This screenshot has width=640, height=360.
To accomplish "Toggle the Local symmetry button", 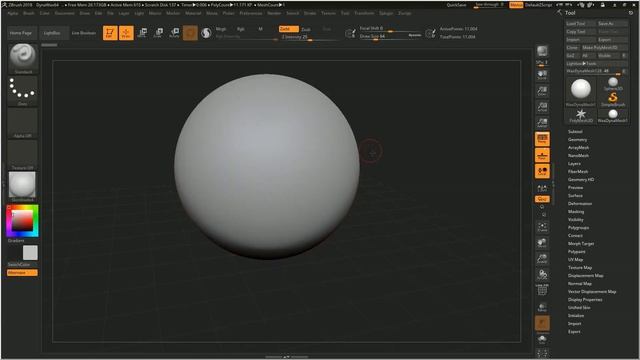I will [x=542, y=171].
